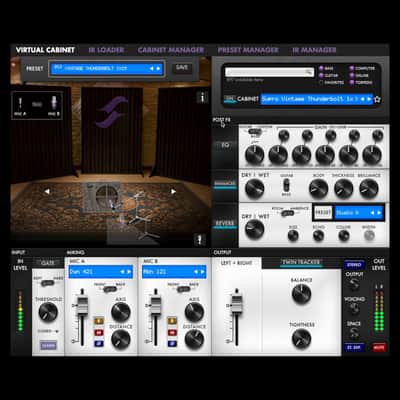The width and height of the screenshot is (400, 400).
Task: Toggle the Bass cabinet filter
Action: [x=321, y=68]
